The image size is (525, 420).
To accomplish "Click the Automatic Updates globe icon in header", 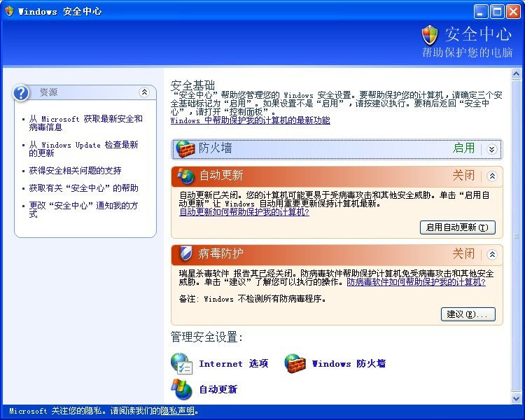I will (185, 176).
